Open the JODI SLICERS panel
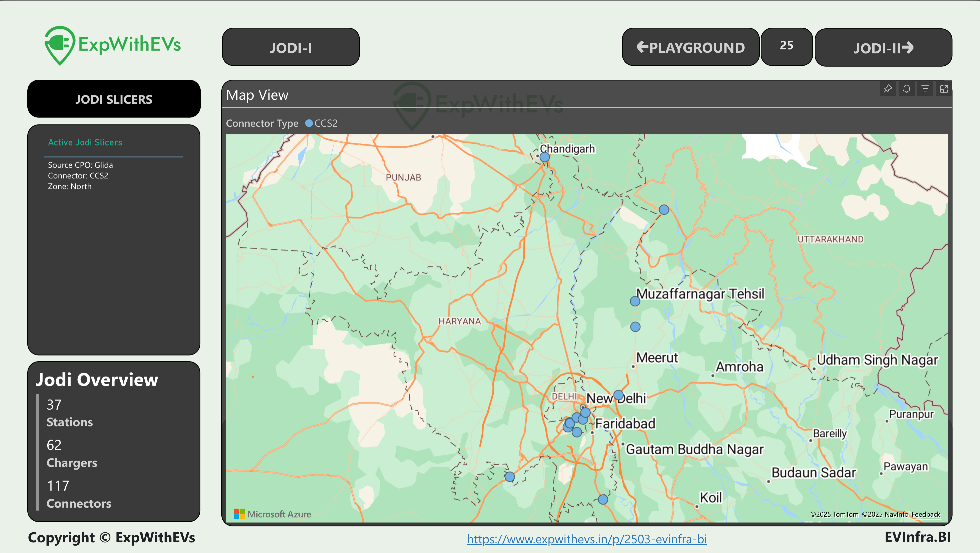Screen dimensions: 980x553 tap(114, 99)
